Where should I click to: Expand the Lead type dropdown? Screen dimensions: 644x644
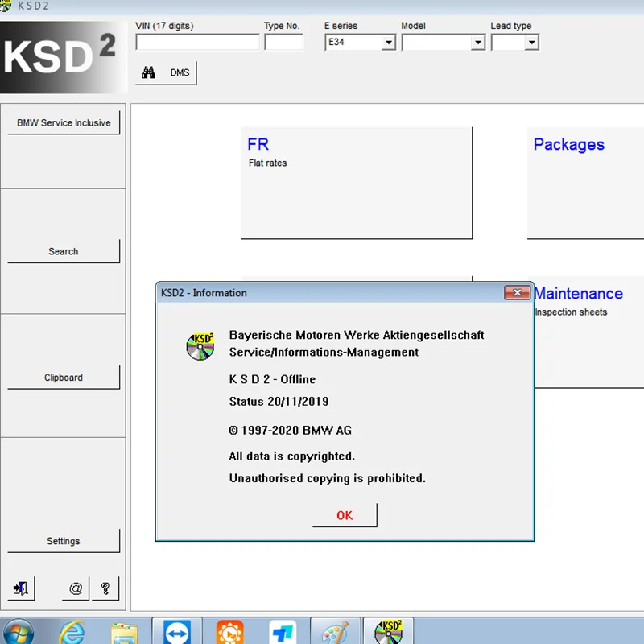532,43
